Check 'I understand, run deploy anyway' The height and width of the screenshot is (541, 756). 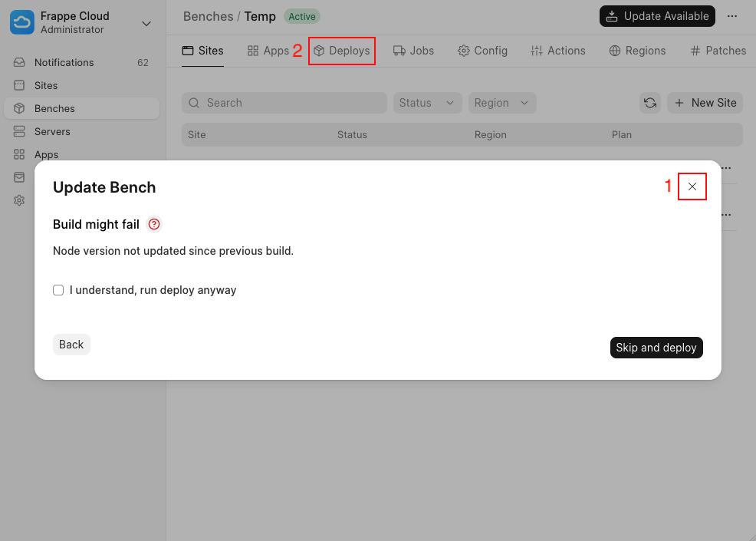[58, 290]
